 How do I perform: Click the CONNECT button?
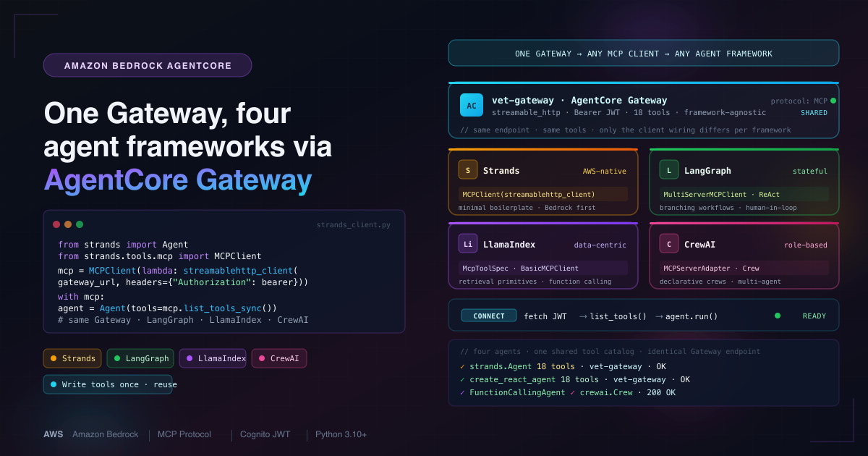(489, 316)
